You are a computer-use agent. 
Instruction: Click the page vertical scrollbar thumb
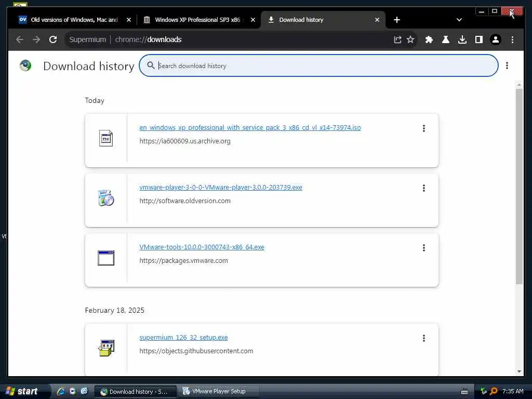[x=519, y=187]
